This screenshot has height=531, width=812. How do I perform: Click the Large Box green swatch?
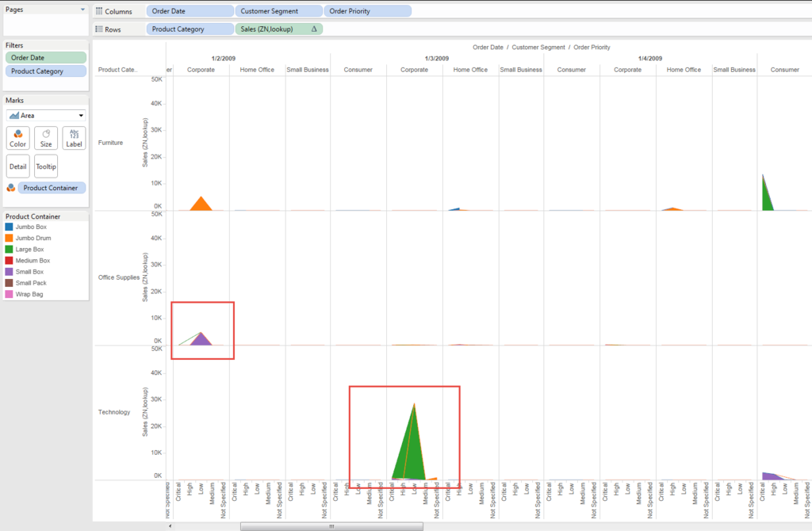coord(9,249)
